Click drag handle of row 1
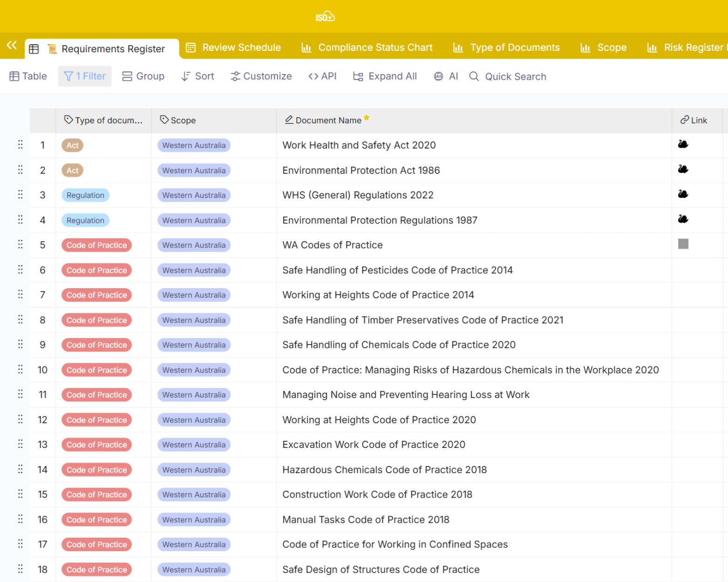 [20, 145]
